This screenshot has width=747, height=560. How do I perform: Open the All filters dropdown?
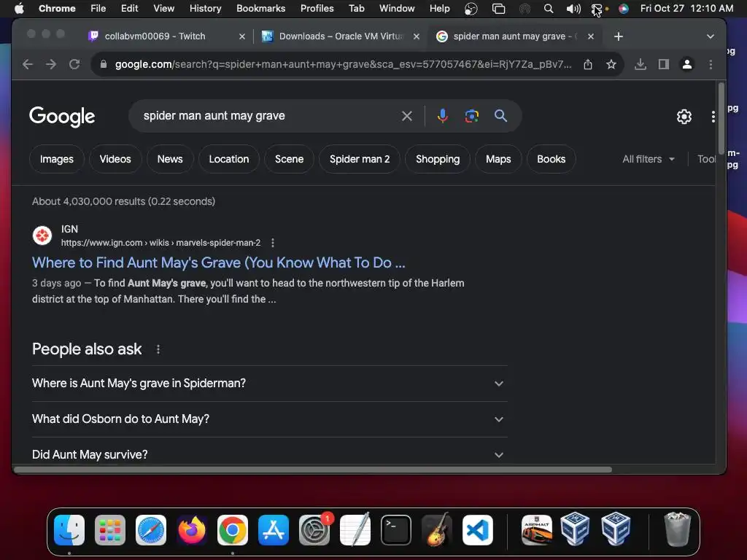click(649, 159)
